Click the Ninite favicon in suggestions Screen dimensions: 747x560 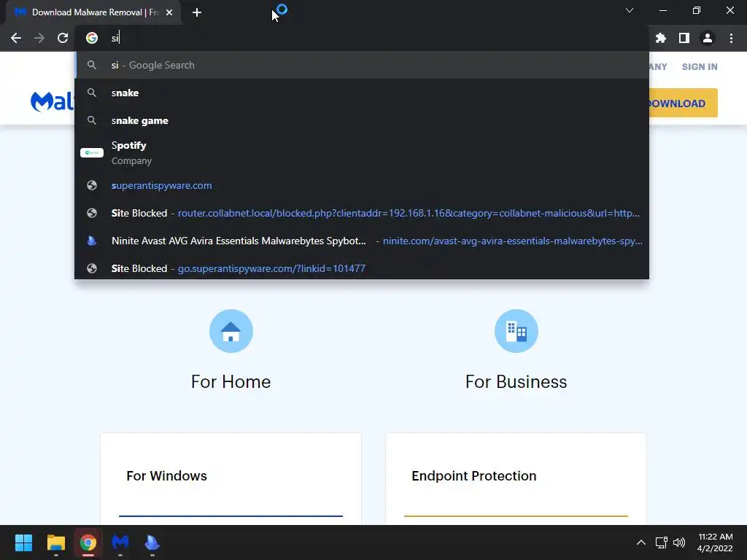point(92,241)
